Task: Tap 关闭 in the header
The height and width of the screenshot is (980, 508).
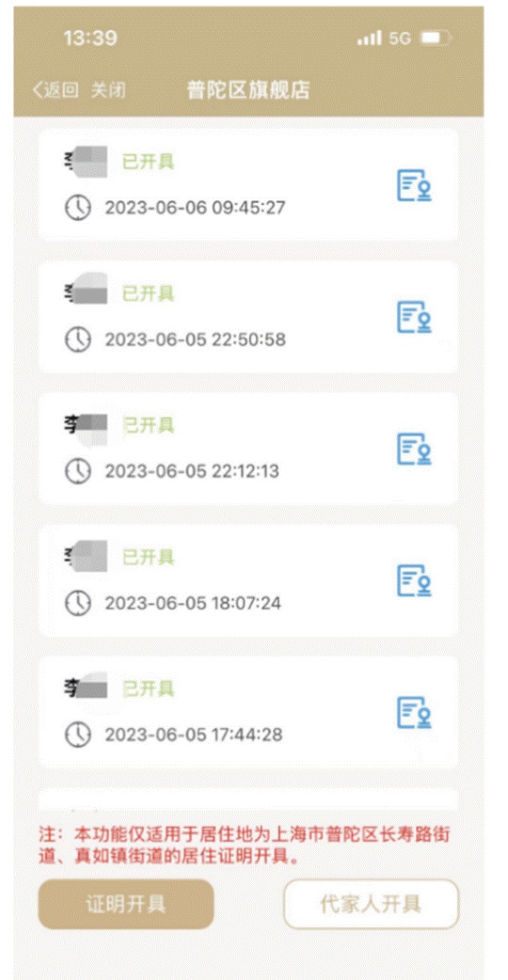Action: (x=108, y=90)
